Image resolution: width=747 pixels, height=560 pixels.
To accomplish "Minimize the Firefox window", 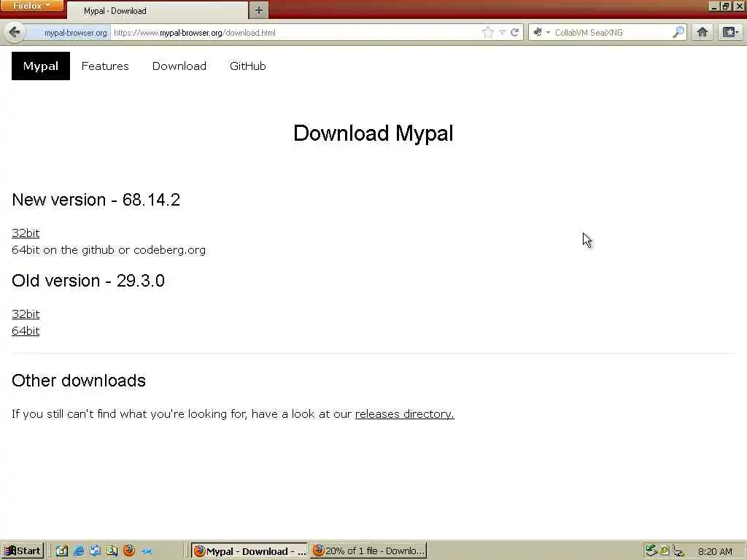I will 713,6.
